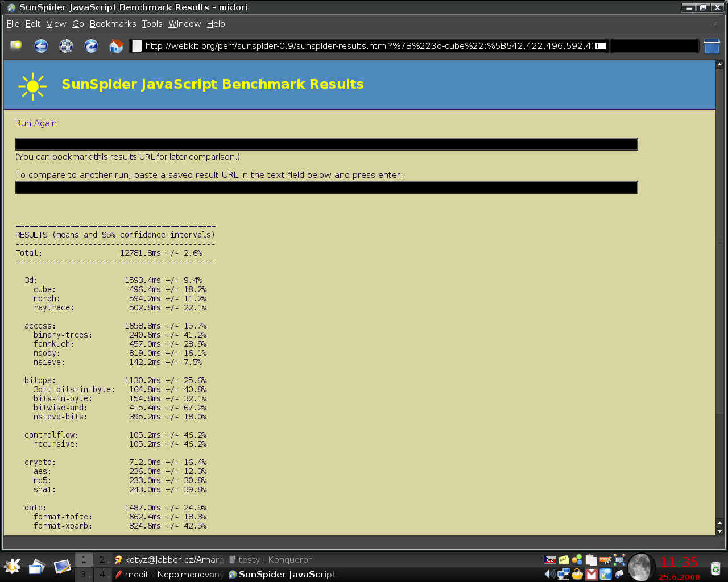This screenshot has width=728, height=582.
Task: Switch to virtual desktop 2
Action: [102, 560]
